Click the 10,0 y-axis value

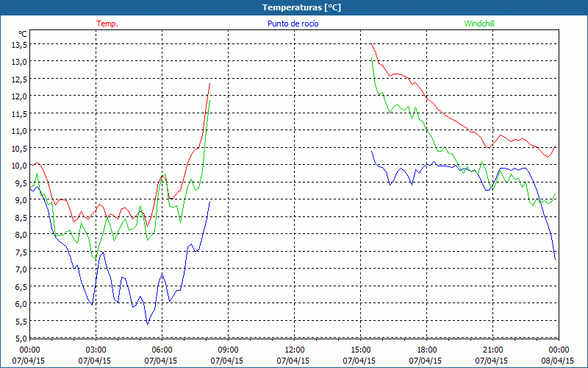click(20, 166)
